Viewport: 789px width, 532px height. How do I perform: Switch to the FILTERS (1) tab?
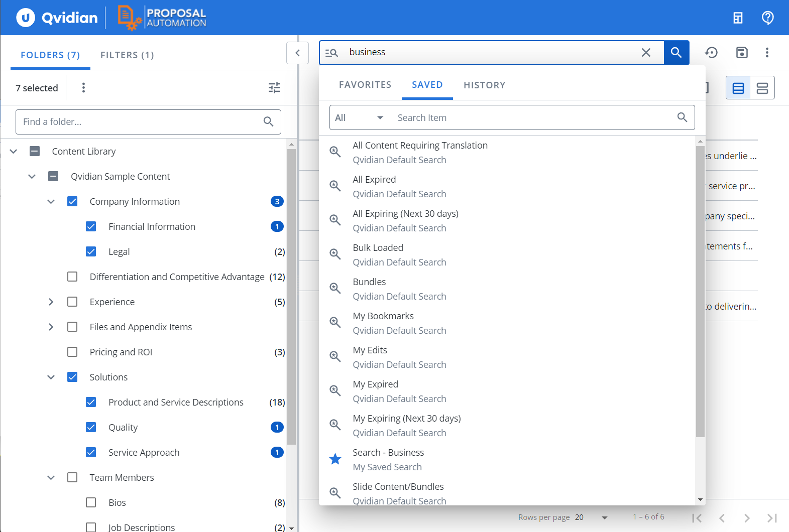tap(127, 55)
